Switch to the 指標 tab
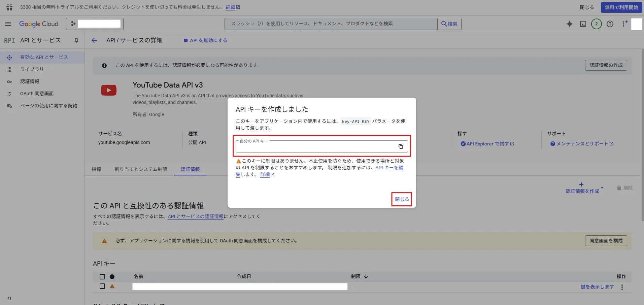 click(x=96, y=169)
